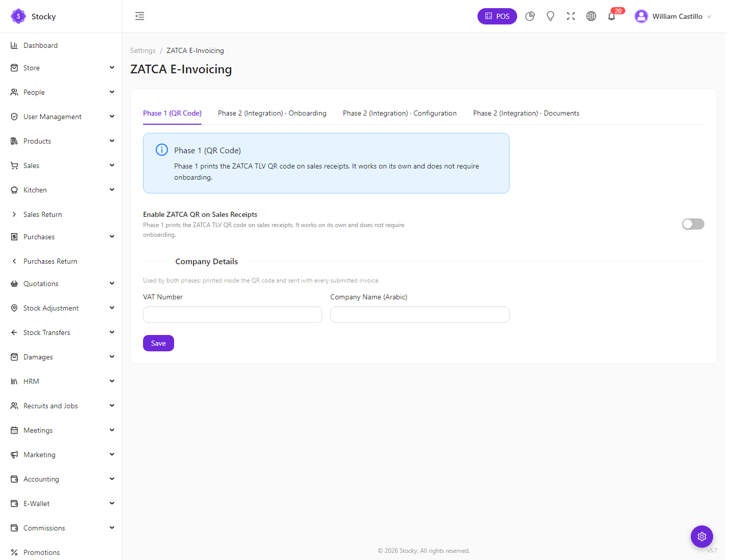Click the Sales cart icon
The height and width of the screenshot is (560, 733).
pyautogui.click(x=14, y=165)
